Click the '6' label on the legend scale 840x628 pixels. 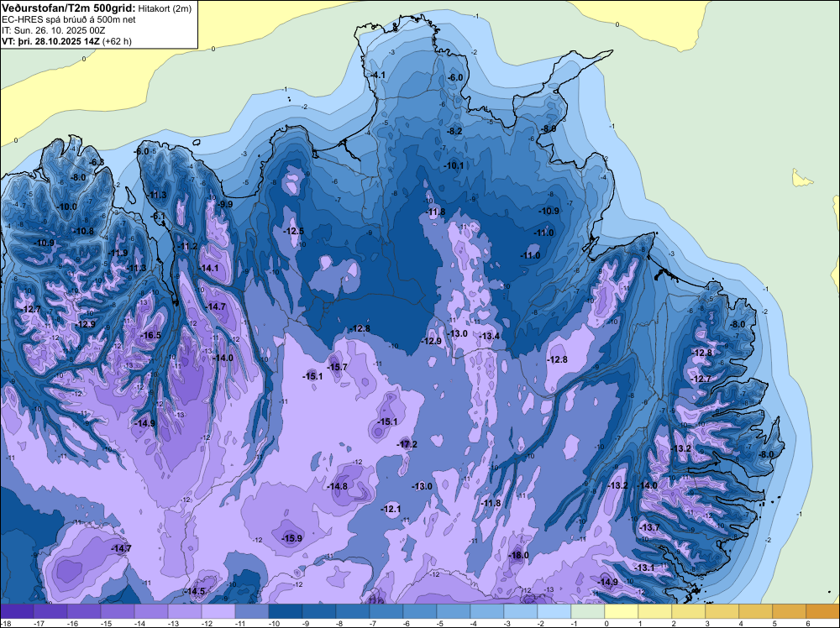point(806,623)
